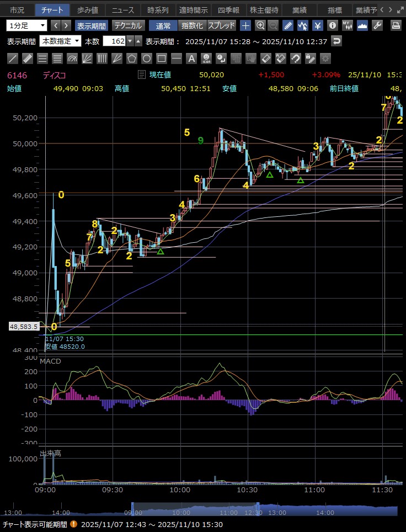406x532 pixels.
Task: Toggle 通常 normal chart mode
Action: click(x=163, y=25)
